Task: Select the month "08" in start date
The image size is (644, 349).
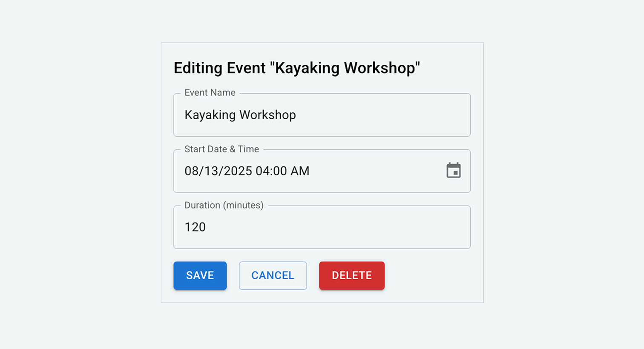Action: point(191,171)
